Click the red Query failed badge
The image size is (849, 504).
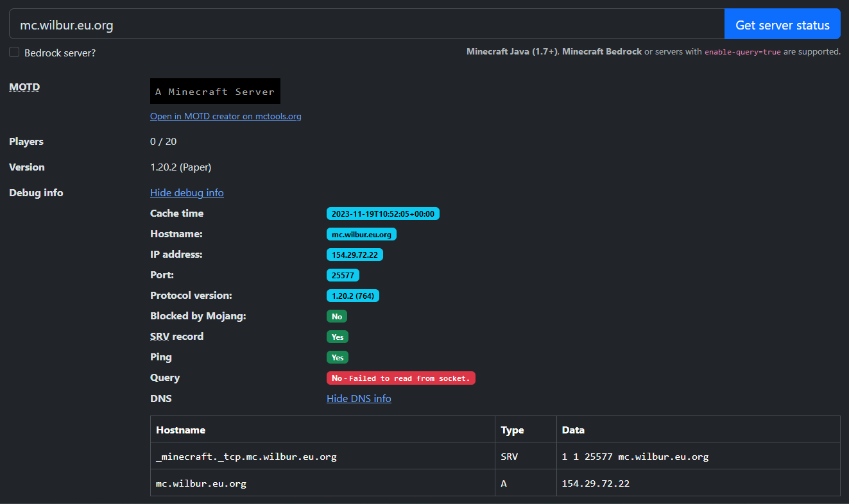coord(400,378)
